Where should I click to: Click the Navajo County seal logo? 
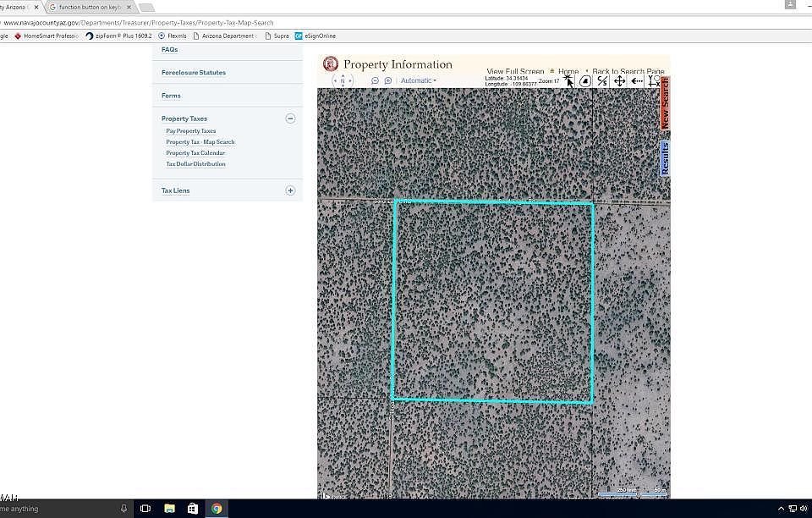[x=331, y=63]
